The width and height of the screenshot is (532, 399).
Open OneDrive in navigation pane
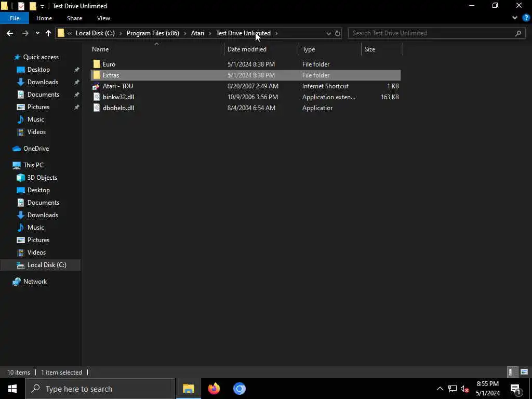(x=36, y=148)
